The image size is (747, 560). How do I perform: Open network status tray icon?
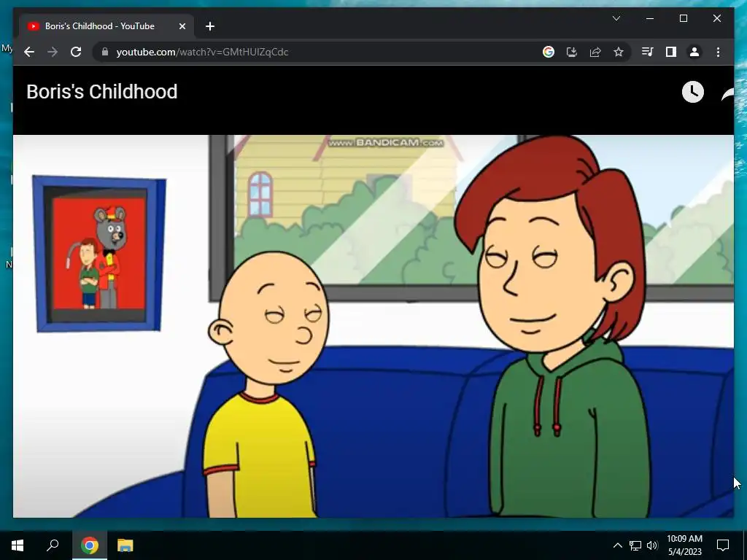635,545
